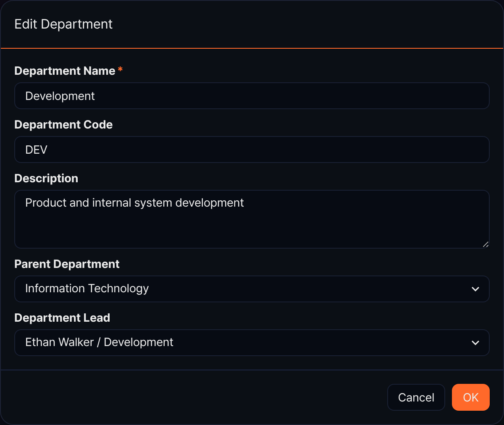Confirm changes with the OK button

point(471,397)
